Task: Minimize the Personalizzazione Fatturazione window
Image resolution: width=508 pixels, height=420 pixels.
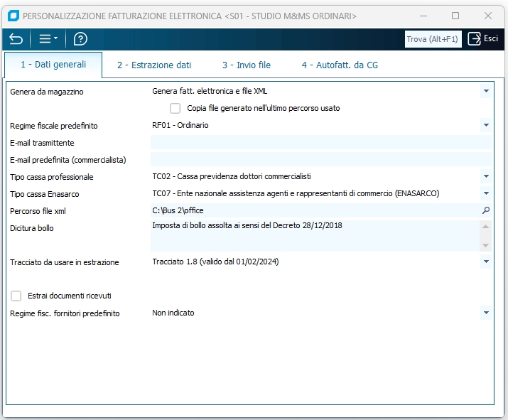Action: click(x=423, y=16)
